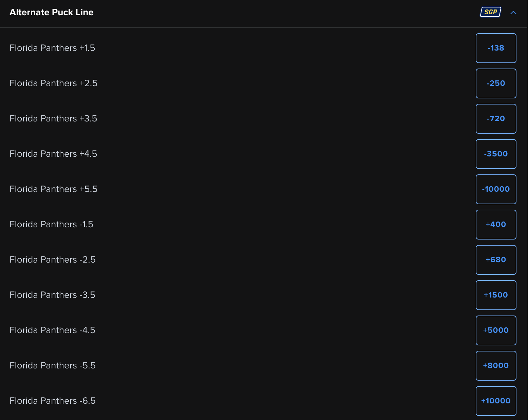
Task: Choose the +1500 odds for -3.5
Action: coord(496,295)
